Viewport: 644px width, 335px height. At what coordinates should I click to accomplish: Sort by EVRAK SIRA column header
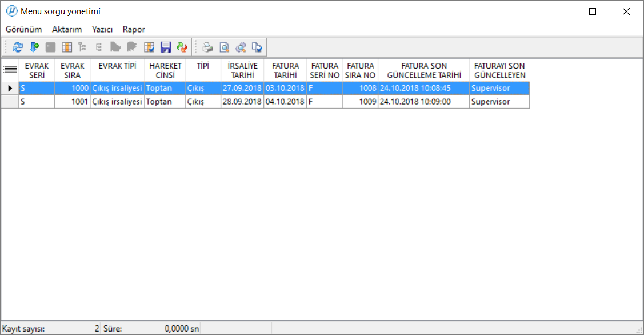point(72,70)
